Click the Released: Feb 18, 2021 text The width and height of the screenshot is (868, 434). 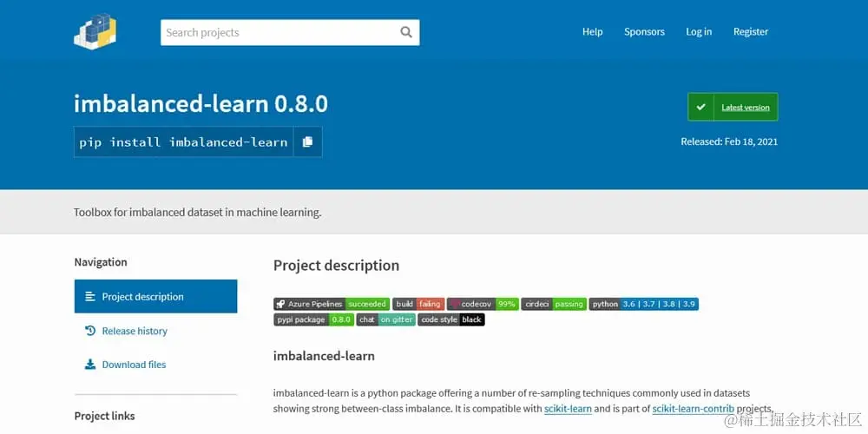[729, 141]
